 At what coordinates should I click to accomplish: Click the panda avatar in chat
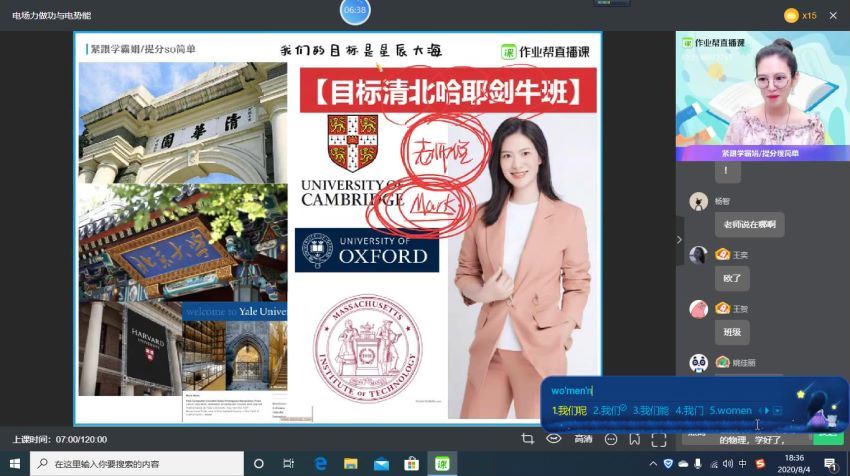click(698, 362)
